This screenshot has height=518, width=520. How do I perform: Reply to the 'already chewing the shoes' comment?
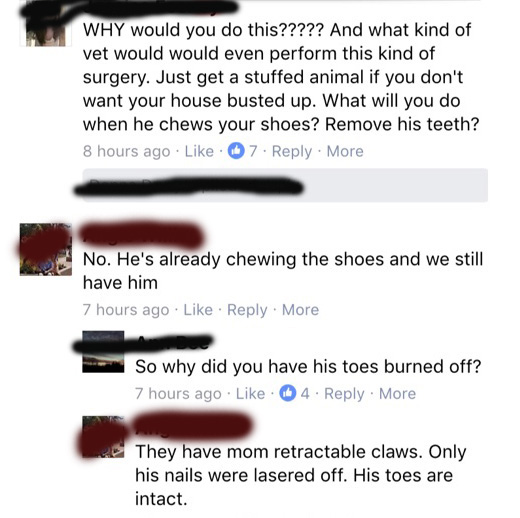pos(247,310)
